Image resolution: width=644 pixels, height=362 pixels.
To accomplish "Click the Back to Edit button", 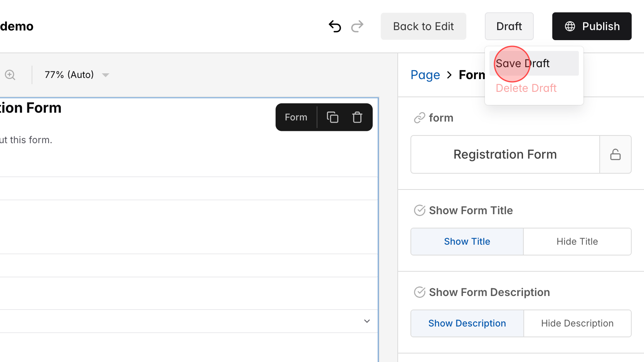I will pyautogui.click(x=423, y=26).
